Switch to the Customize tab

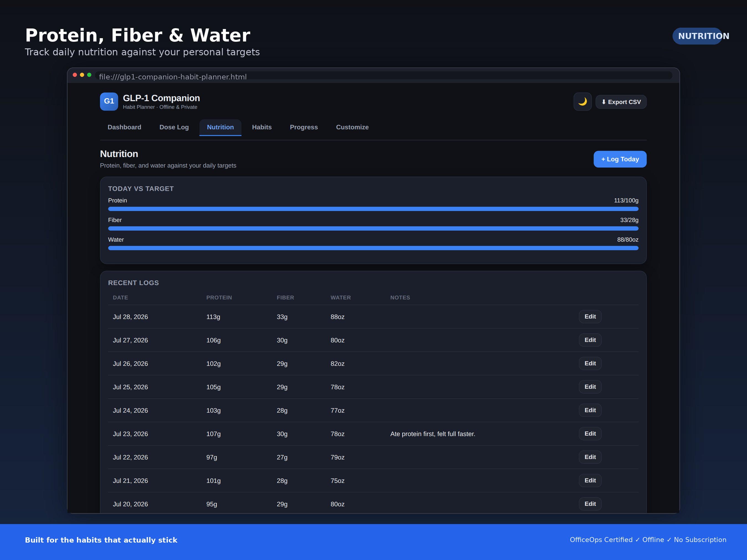coord(352,127)
